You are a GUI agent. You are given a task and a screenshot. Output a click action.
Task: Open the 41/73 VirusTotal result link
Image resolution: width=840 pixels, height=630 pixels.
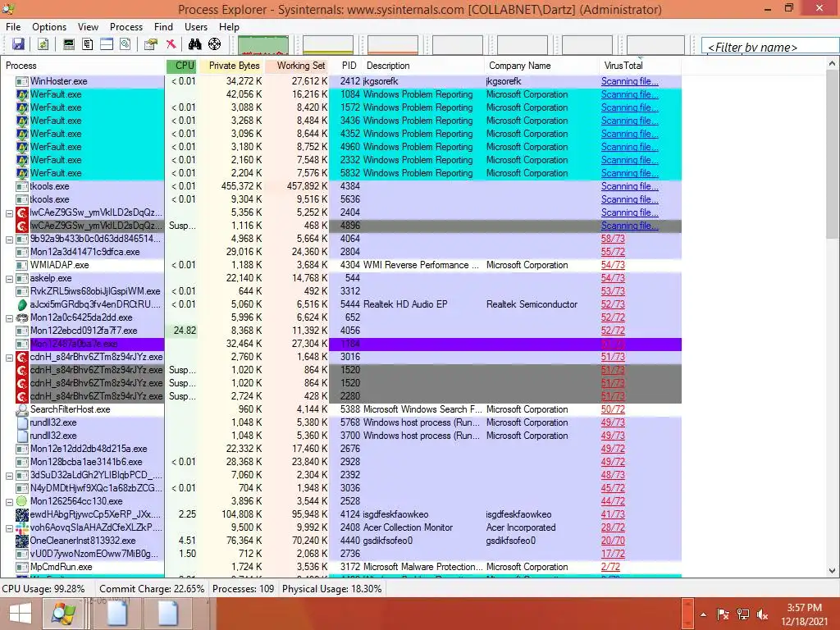point(613,514)
